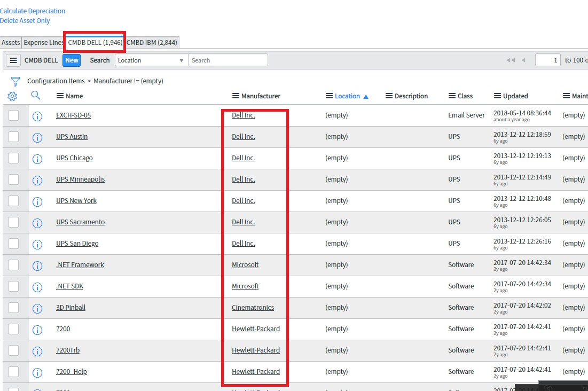Select the 7200 row checkbox
Screen dimensions: 588x391
click(13, 329)
